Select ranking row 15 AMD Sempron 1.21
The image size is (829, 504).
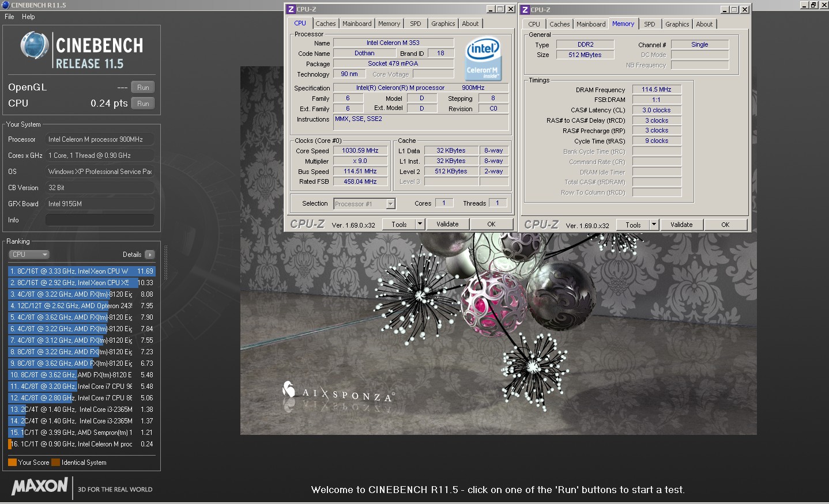pos(82,433)
